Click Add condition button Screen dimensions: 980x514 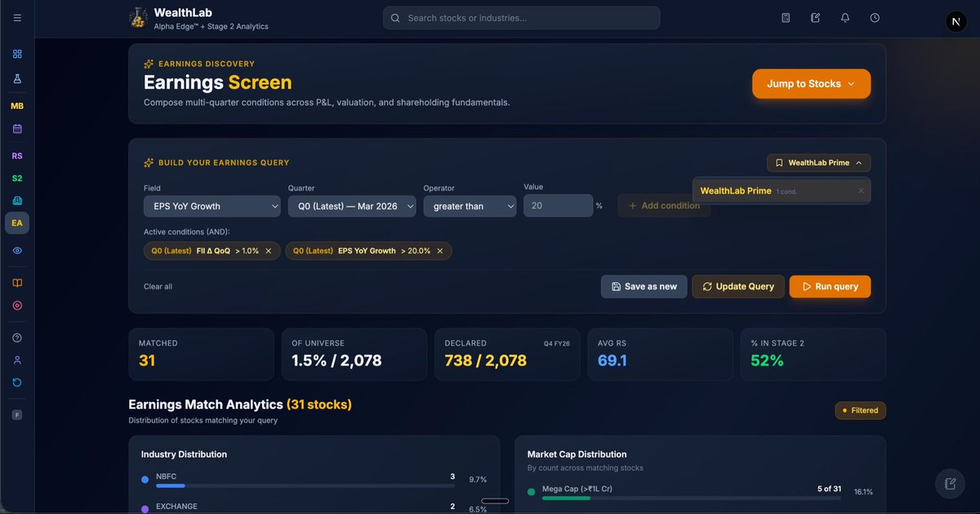coord(663,206)
